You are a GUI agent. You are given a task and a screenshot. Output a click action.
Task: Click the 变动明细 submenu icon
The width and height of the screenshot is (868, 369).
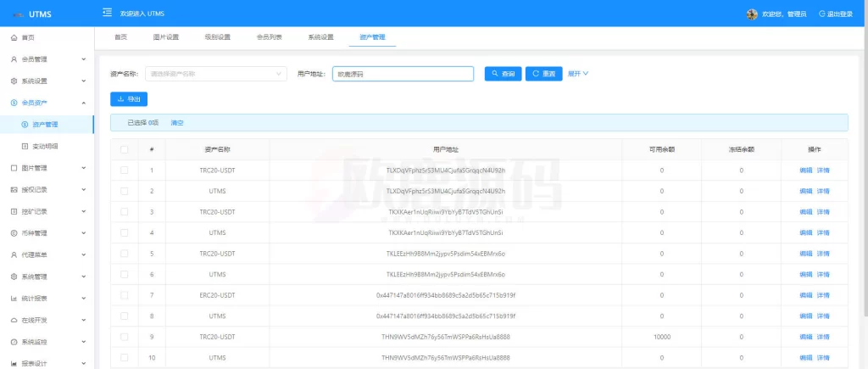tap(25, 146)
